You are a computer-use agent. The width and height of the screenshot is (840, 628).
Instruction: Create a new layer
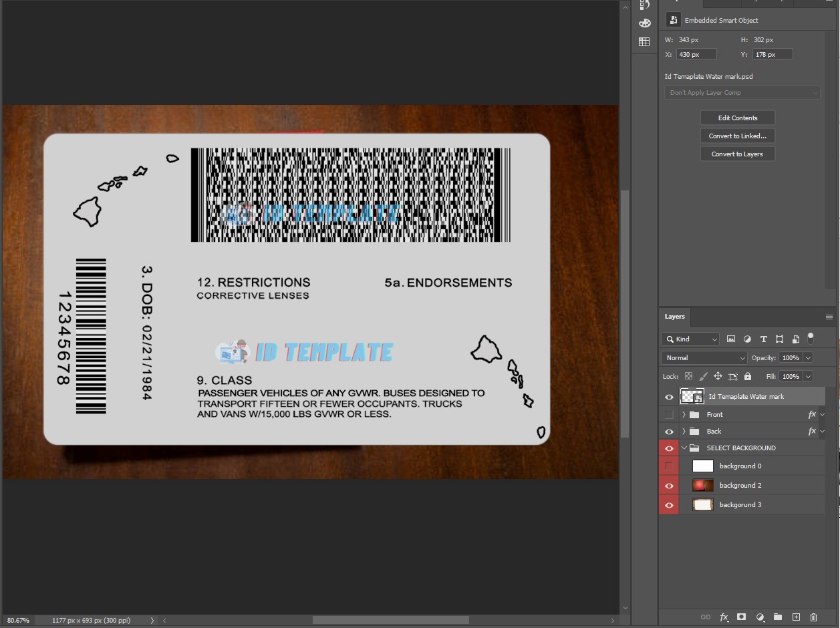click(x=796, y=617)
